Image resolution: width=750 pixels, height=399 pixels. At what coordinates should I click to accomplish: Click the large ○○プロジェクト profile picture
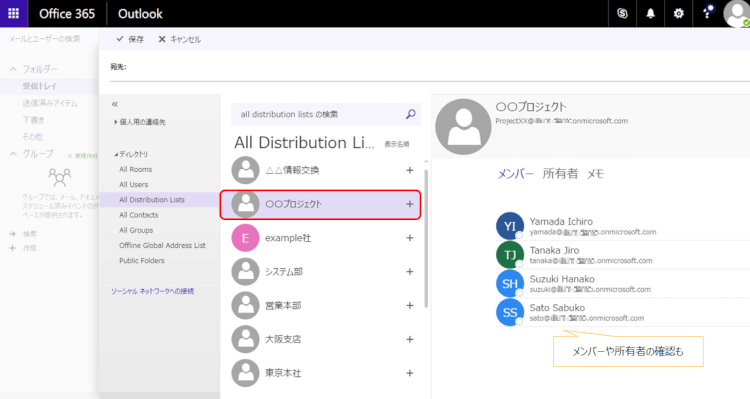pos(463,127)
